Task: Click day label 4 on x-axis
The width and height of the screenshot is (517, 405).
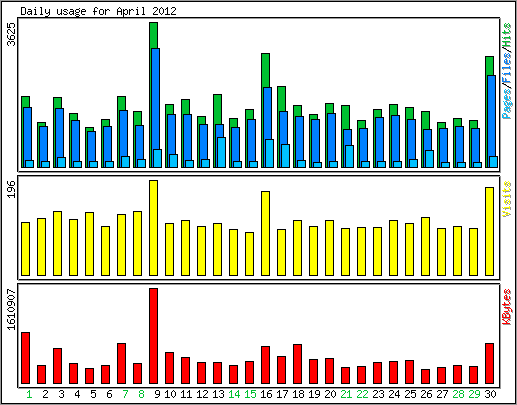Action: [x=77, y=394]
